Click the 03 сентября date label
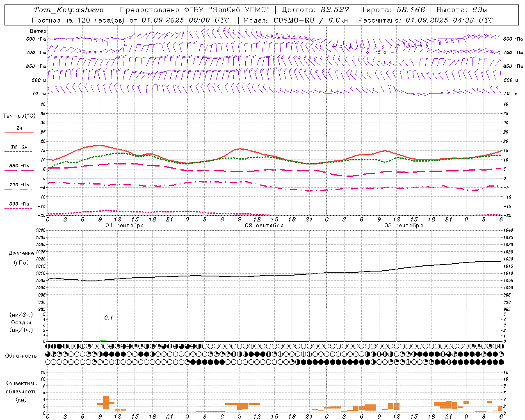525x420 pixels. pos(404,226)
